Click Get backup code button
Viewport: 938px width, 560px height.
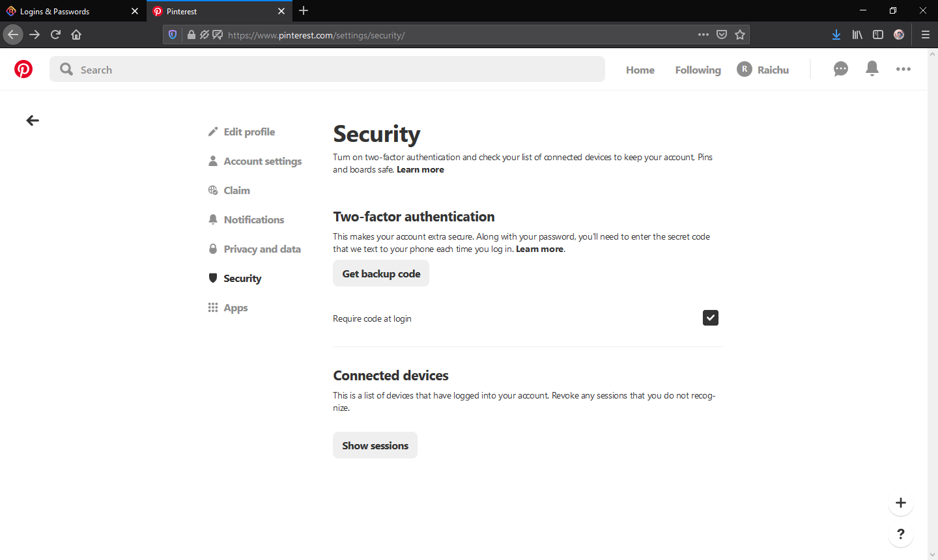pyautogui.click(x=381, y=273)
